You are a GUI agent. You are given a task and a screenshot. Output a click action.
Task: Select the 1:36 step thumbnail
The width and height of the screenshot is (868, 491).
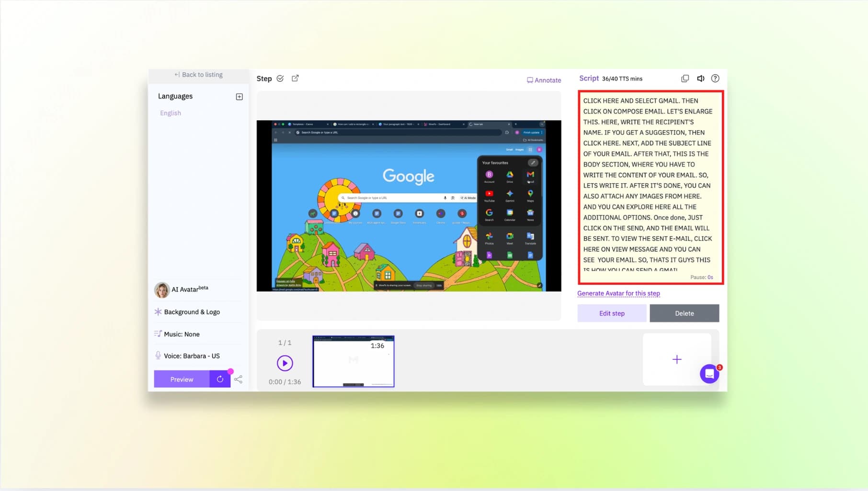coord(354,361)
